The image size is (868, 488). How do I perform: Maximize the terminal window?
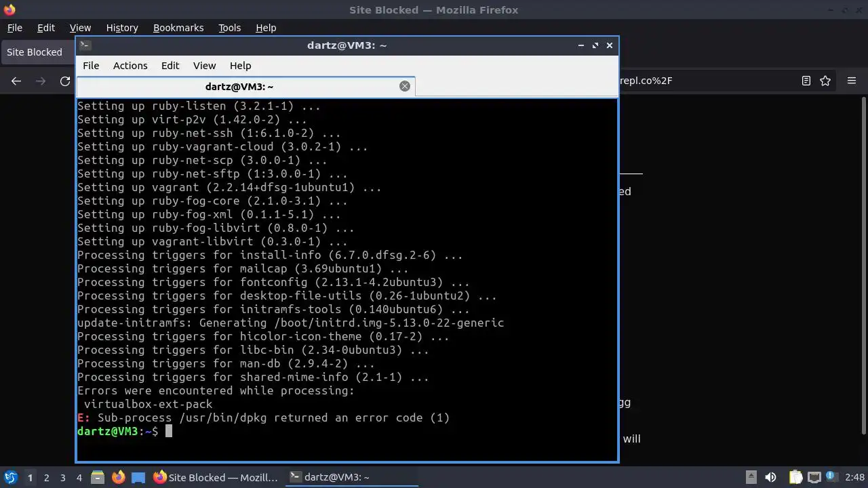(595, 45)
